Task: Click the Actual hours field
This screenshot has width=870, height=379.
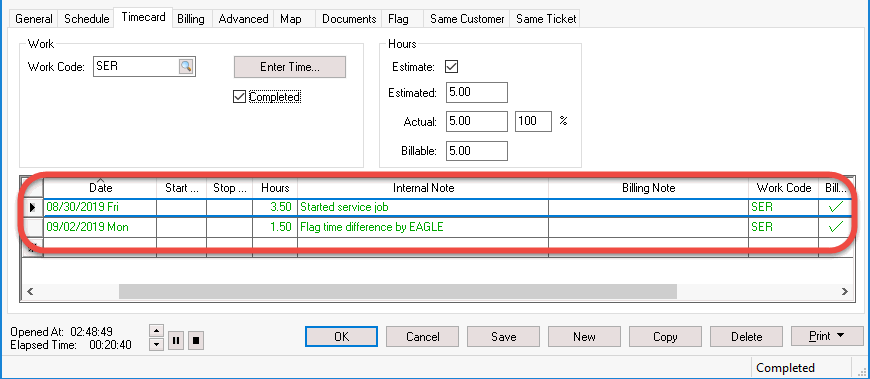Action: 477,121
